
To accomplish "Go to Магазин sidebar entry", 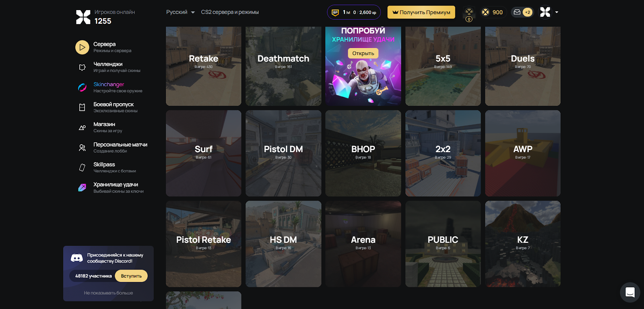I will (x=108, y=127).
